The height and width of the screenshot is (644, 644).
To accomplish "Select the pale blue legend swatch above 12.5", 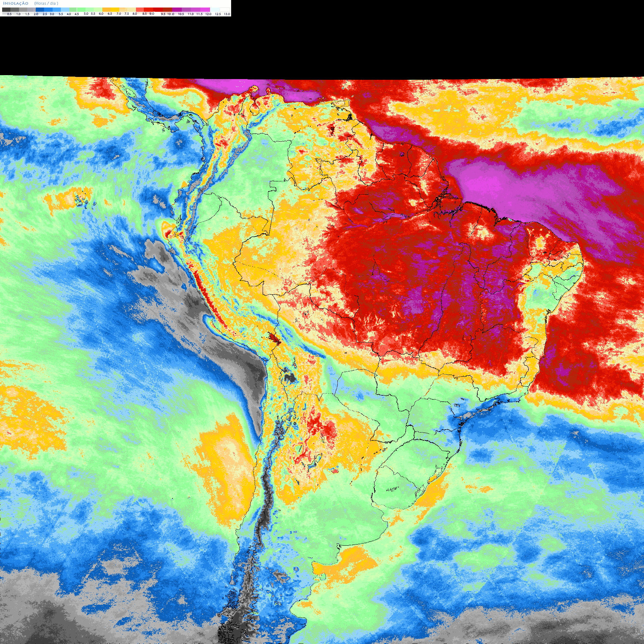I will click(x=215, y=10).
